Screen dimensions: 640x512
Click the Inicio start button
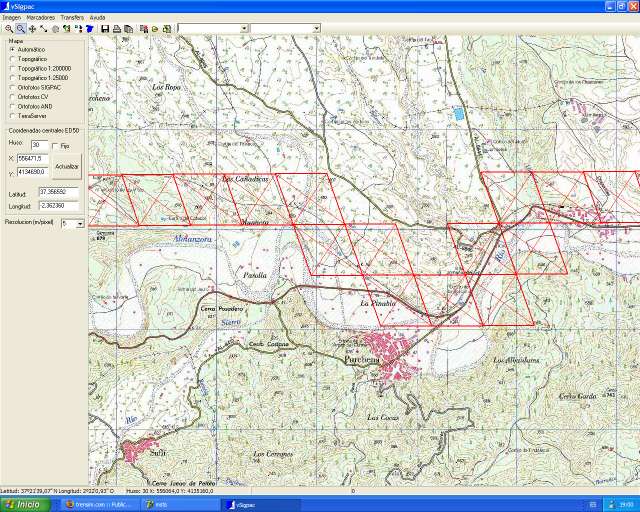24,505
